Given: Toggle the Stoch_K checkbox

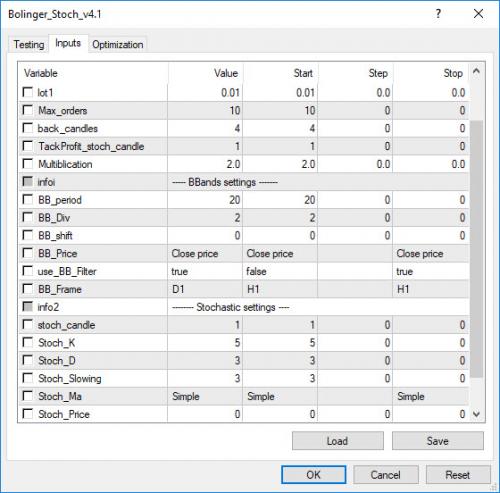Looking at the screenshot, I should (27, 342).
